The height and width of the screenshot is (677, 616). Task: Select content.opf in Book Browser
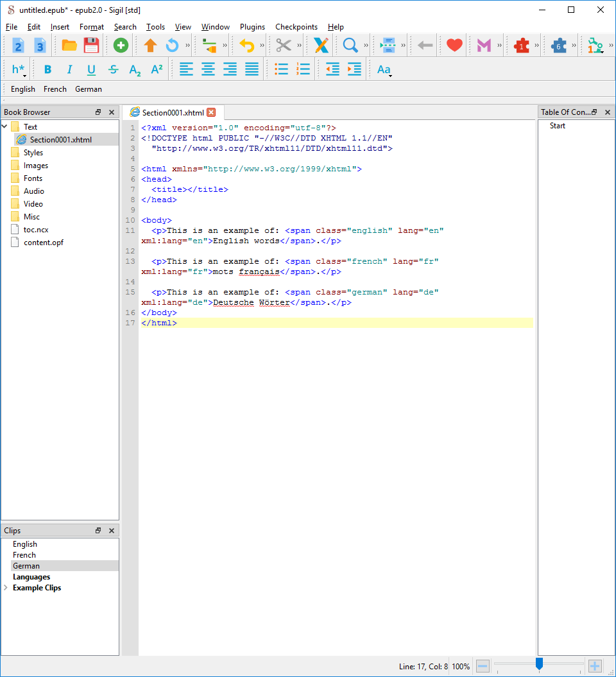[43, 243]
